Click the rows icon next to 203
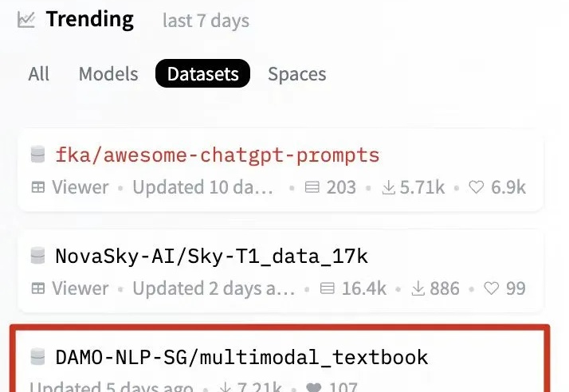 pos(312,187)
